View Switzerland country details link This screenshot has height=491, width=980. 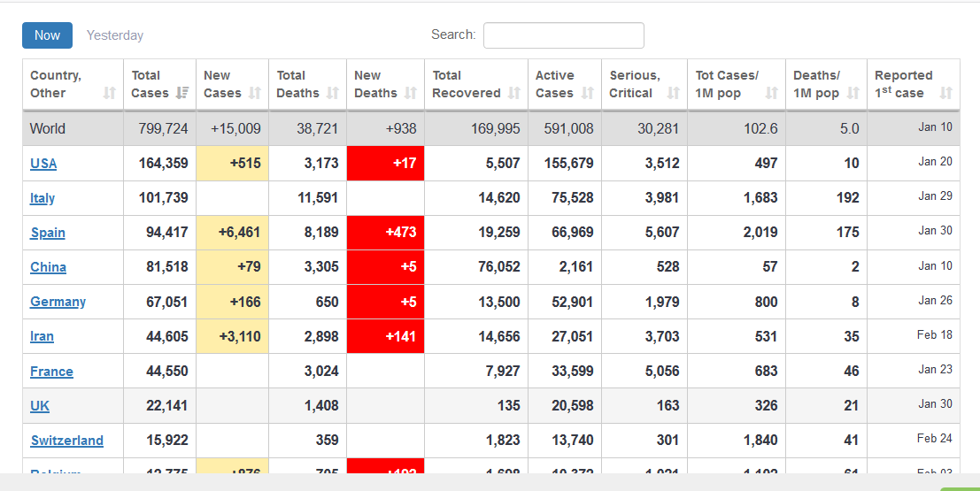pyautogui.click(x=67, y=441)
